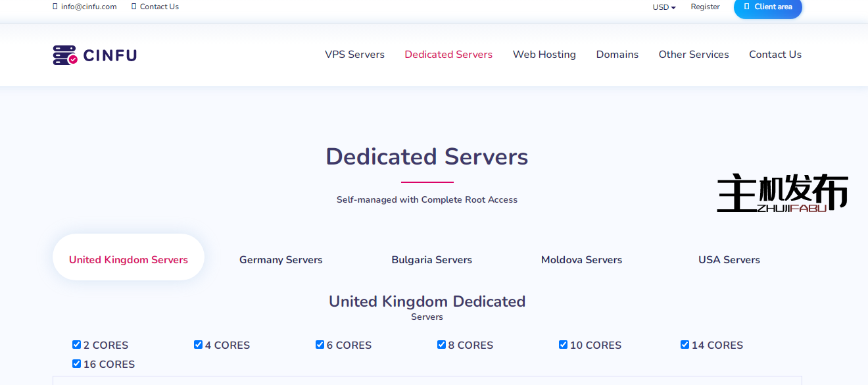
Task: Click the Register link
Action: tap(705, 7)
